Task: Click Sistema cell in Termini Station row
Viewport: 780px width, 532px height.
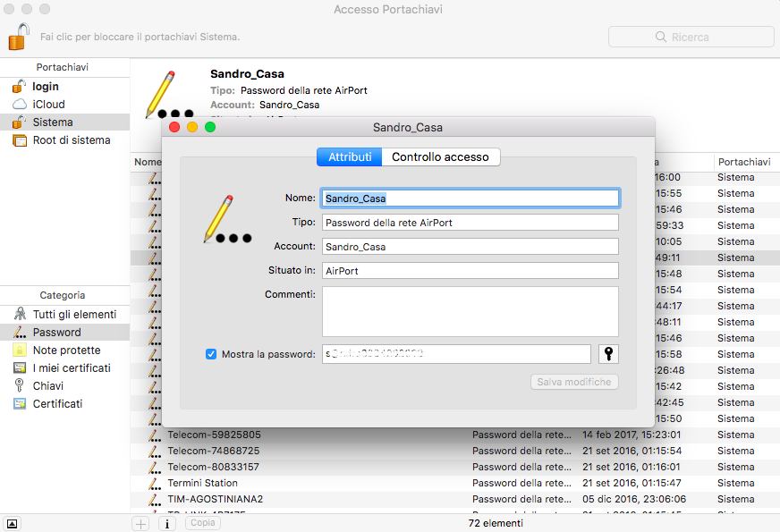Action: (736, 483)
